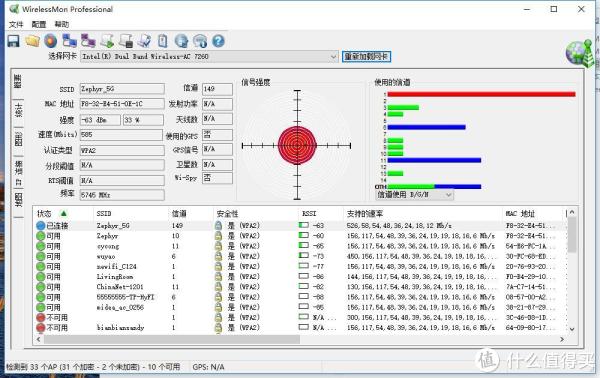Click the page with green arrow icon

point(107,41)
